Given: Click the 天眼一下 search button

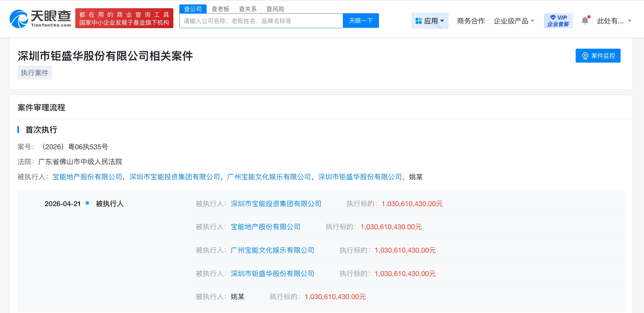Looking at the screenshot, I should point(361,20).
